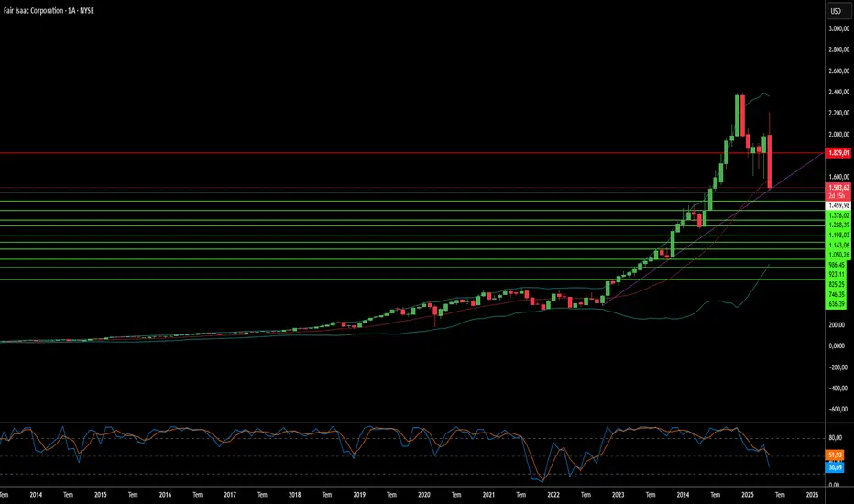854x504 pixels.
Task: Click the 0,0000 price axis tick
Action: tap(838, 346)
